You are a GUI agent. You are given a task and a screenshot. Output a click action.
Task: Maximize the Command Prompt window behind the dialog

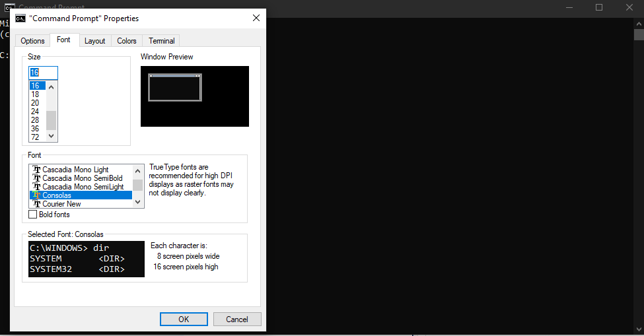(599, 7)
